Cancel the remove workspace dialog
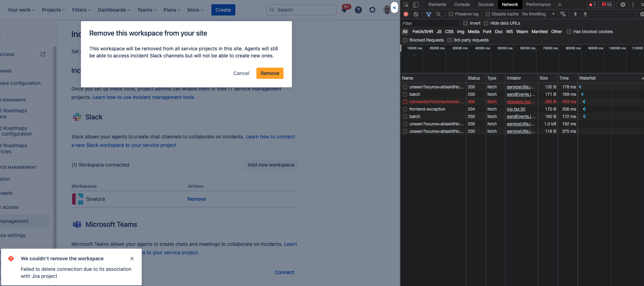Image resolution: width=644 pixels, height=286 pixels. pos(241,73)
